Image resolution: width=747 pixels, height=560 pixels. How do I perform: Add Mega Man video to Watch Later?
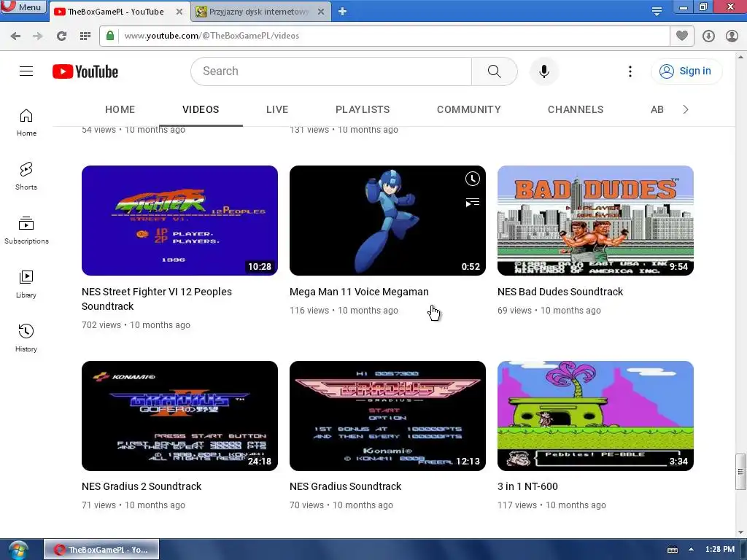[472, 179]
